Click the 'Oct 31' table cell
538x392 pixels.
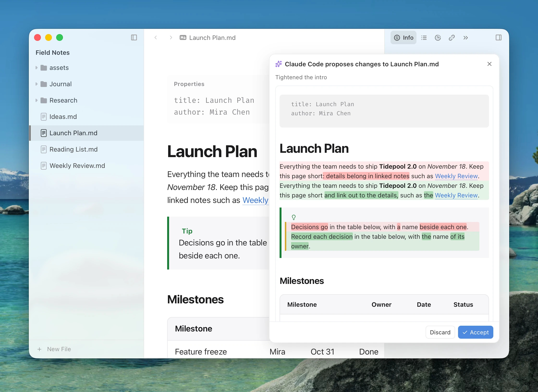tap(322, 352)
